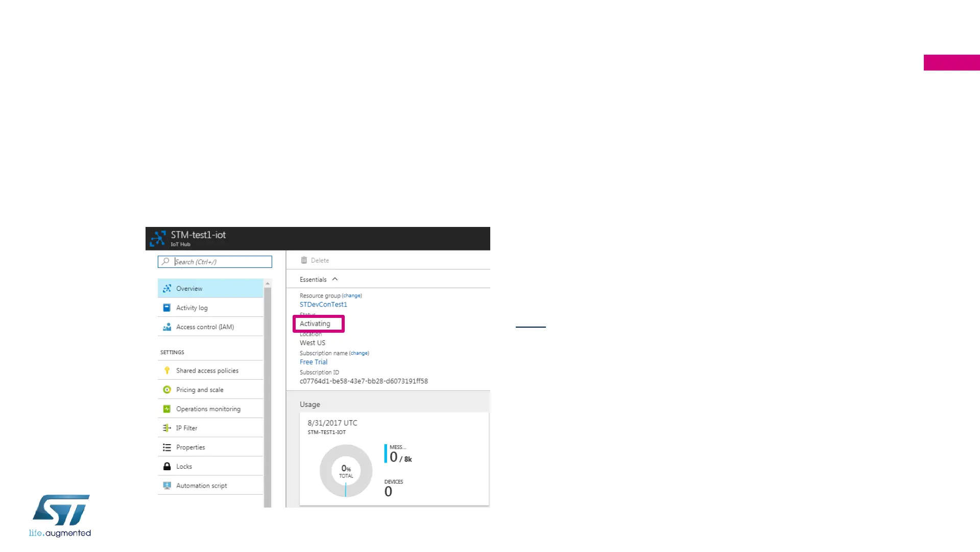Click change next to Subscription name

[359, 353]
